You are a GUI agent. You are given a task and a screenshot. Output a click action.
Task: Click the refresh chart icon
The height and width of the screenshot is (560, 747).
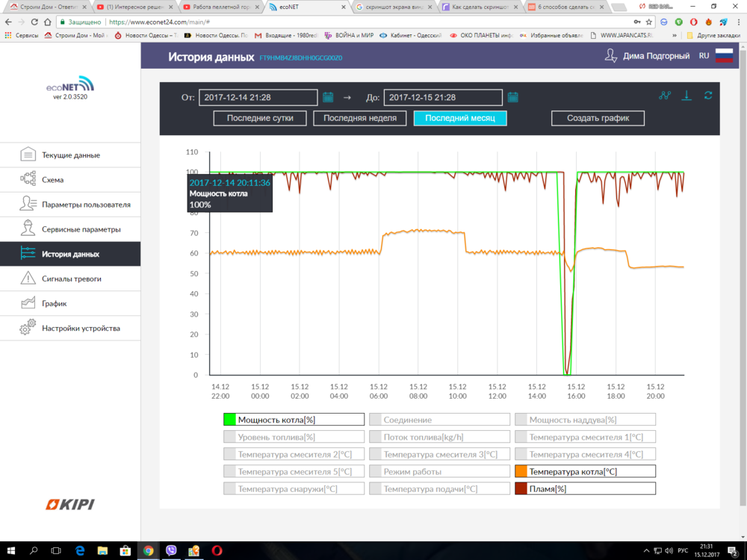[708, 96]
